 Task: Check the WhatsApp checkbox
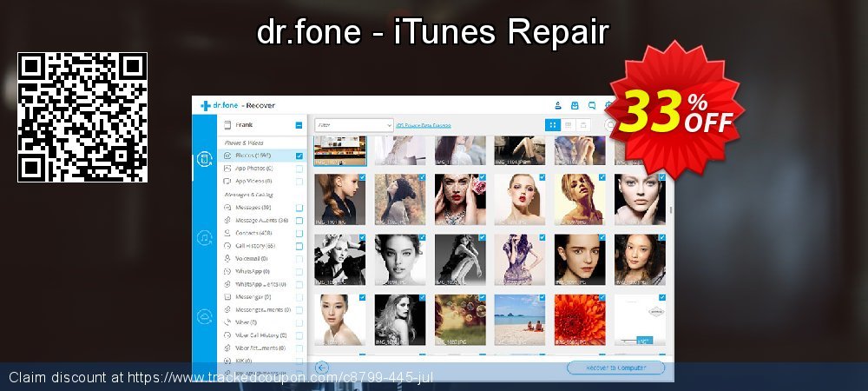pyautogui.click(x=299, y=272)
